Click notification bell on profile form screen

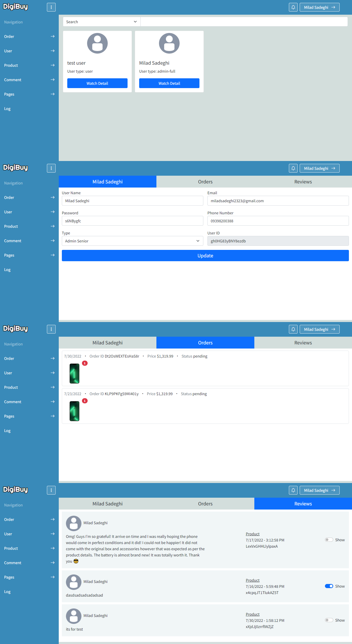[x=293, y=168]
